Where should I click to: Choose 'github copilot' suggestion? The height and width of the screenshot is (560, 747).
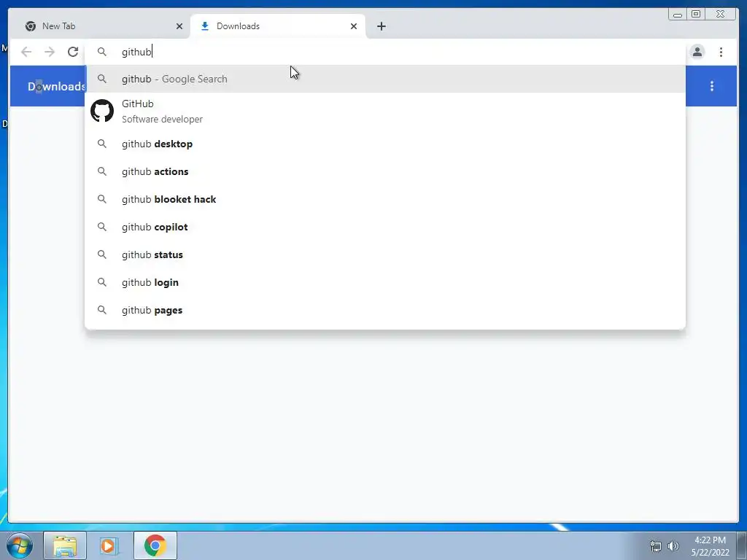[x=385, y=227]
